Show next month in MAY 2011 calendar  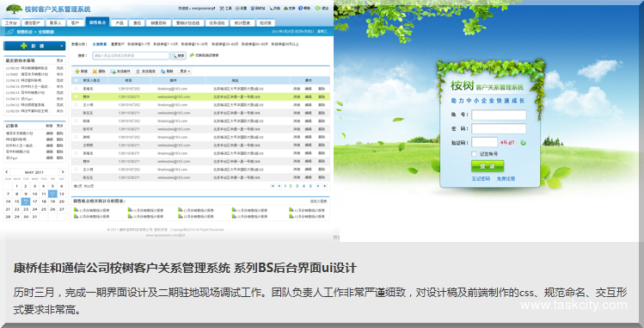tap(63, 172)
